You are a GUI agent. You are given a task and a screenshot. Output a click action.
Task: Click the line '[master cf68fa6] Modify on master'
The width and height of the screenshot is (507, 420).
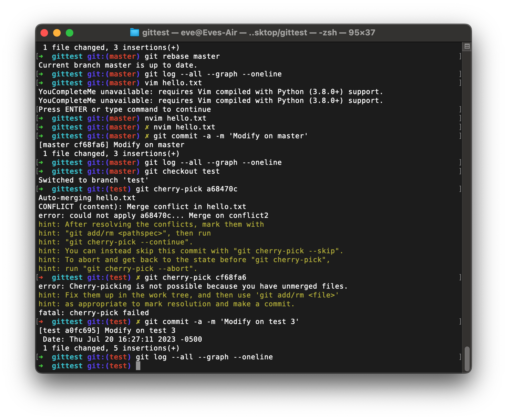111,145
